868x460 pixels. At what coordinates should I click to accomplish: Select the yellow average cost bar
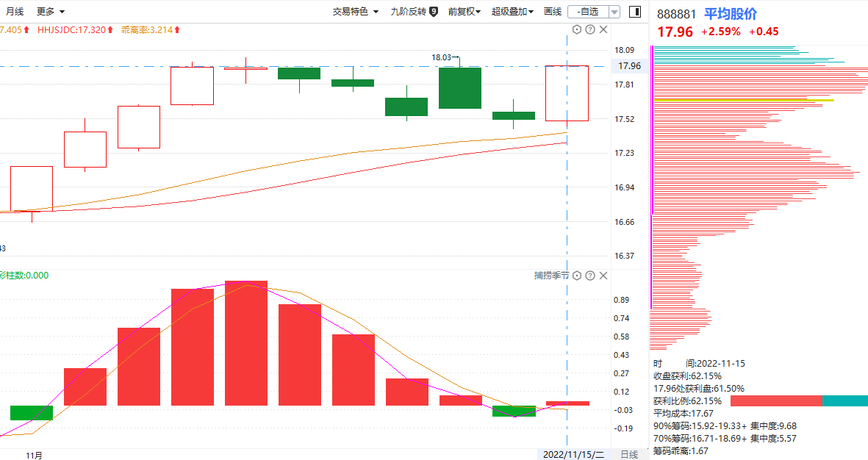pos(744,100)
